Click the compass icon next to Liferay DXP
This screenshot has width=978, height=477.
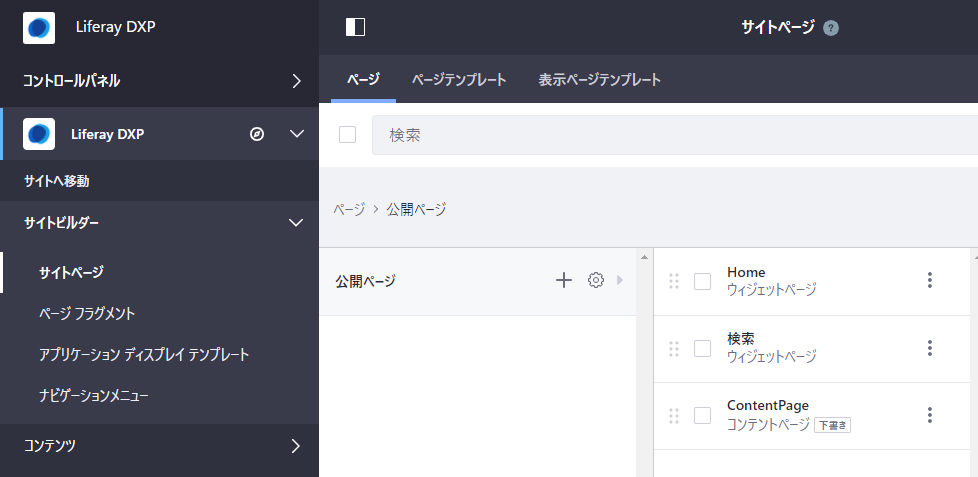[257, 134]
